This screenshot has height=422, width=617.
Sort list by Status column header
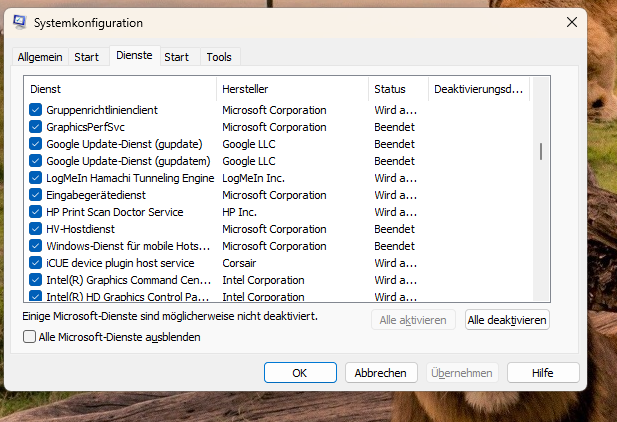(397, 89)
